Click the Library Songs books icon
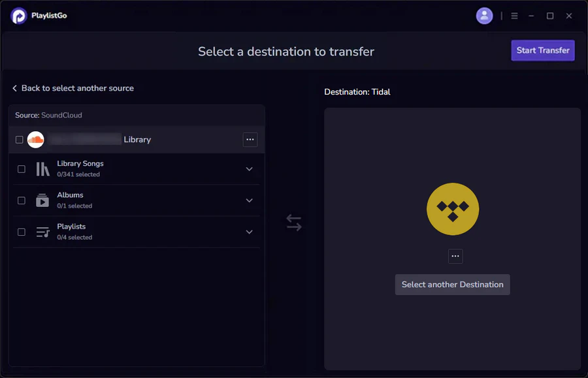This screenshot has width=588, height=378. tap(42, 169)
